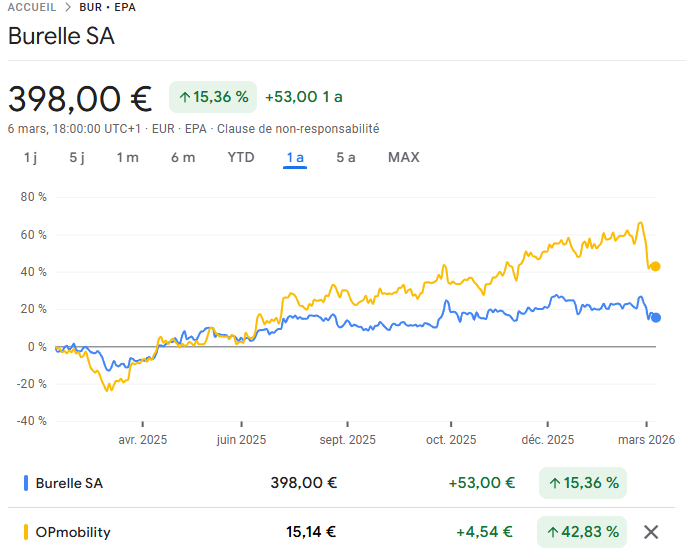
Task: Click the yellow OPmobility legend color bar
Action: point(25,532)
